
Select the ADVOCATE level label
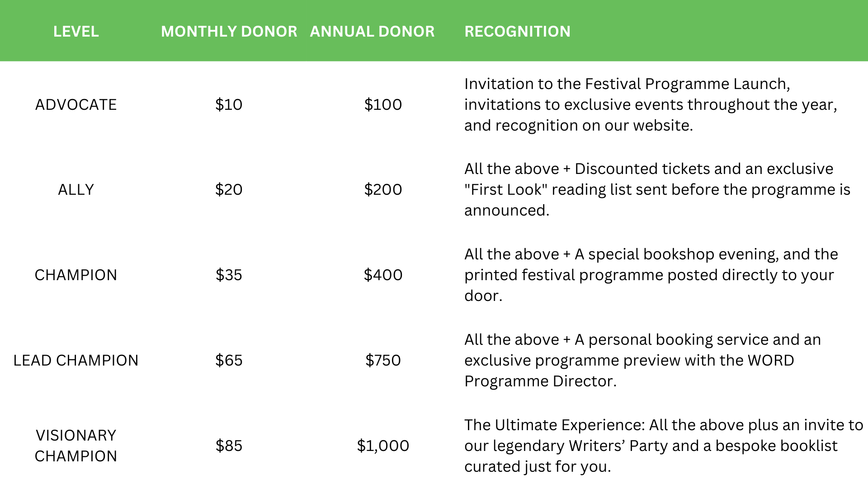[76, 105]
